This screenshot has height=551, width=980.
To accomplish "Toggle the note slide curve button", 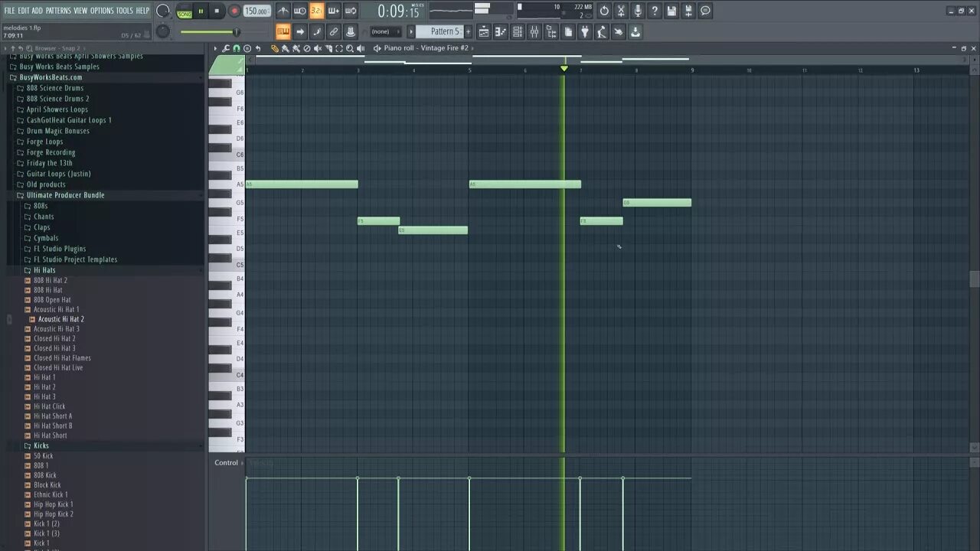I will click(317, 31).
